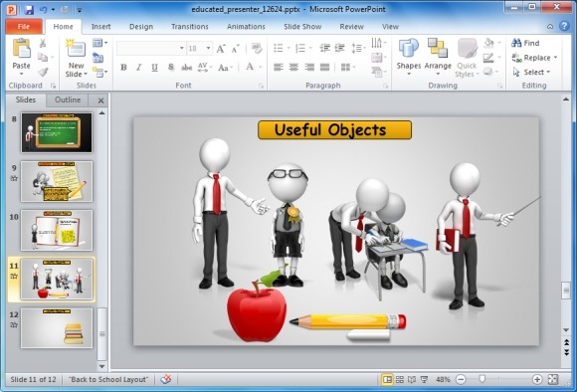Toggle text Shadow formatting
Screen dimensions: 577x392
[171, 68]
